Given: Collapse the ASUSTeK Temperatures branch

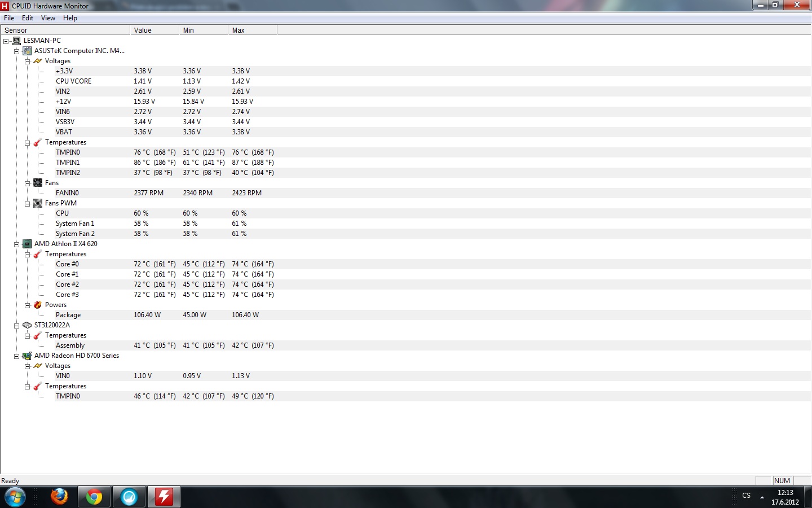Looking at the screenshot, I should tap(27, 143).
